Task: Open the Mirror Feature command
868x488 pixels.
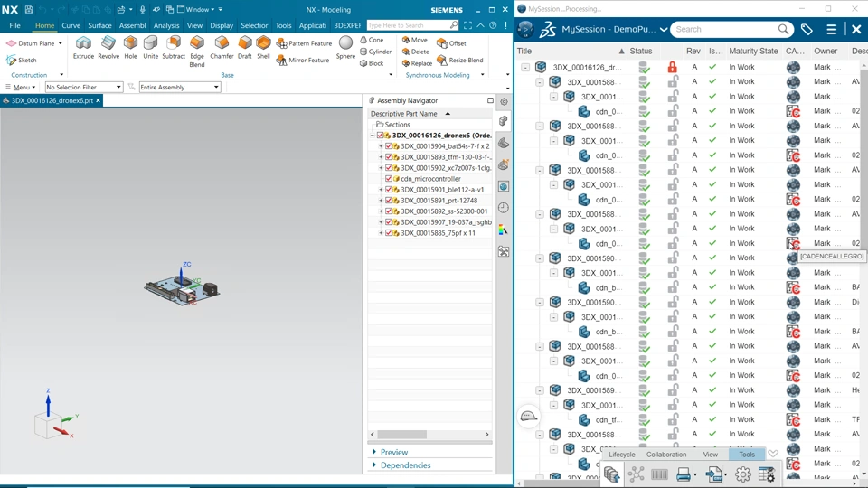Action: coord(303,60)
